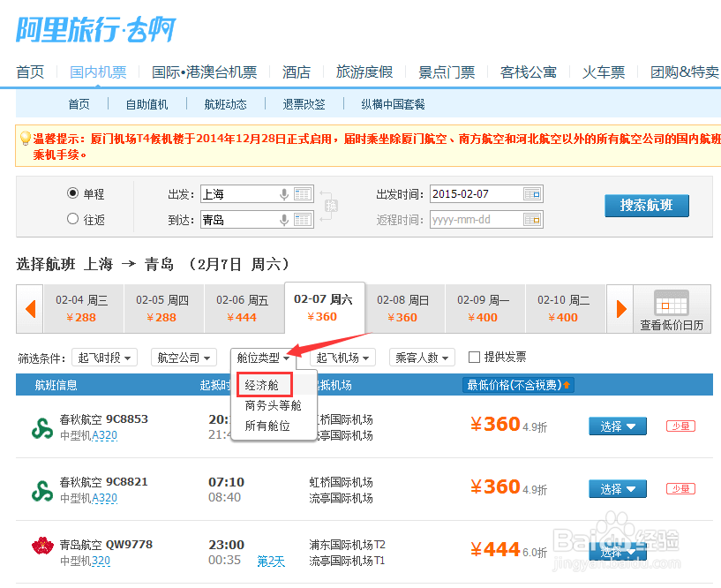Click the right arrow to see later dates
Image resolution: width=721 pixels, height=588 pixels.
(620, 309)
